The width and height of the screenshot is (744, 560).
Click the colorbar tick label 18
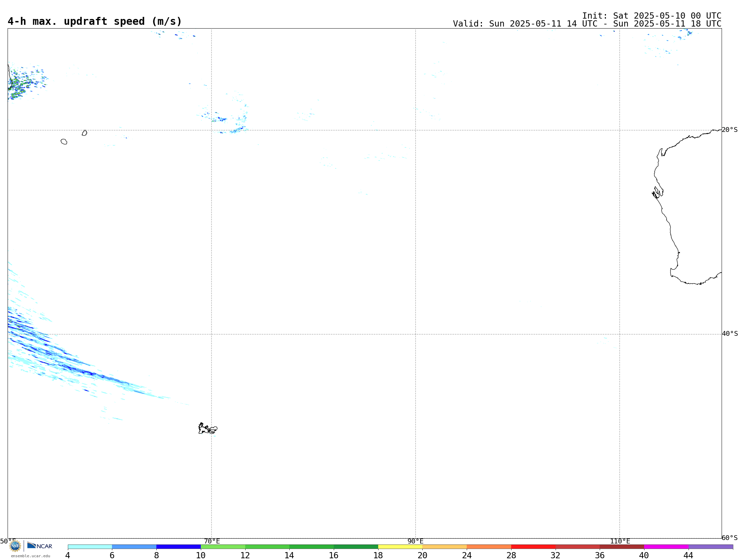click(x=378, y=556)
